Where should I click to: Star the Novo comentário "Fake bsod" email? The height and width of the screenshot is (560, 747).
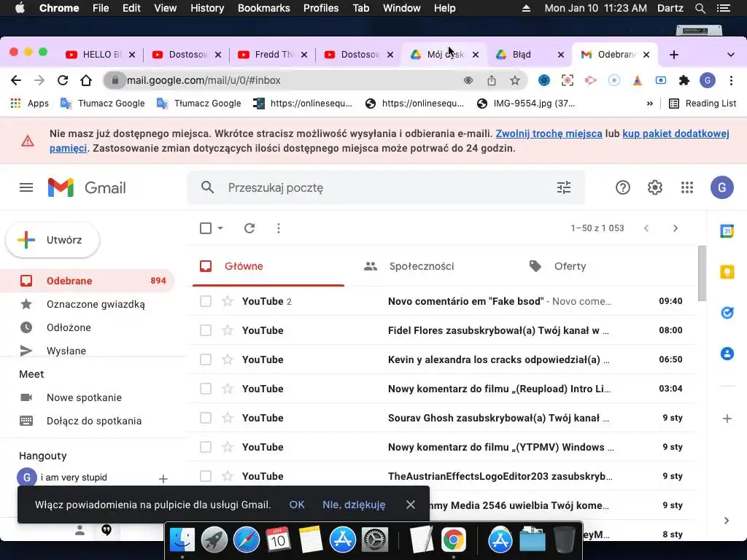228,301
